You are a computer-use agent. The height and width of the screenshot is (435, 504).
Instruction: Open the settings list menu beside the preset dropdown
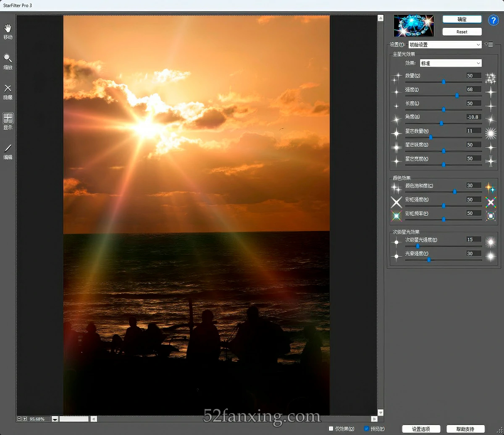[489, 45]
